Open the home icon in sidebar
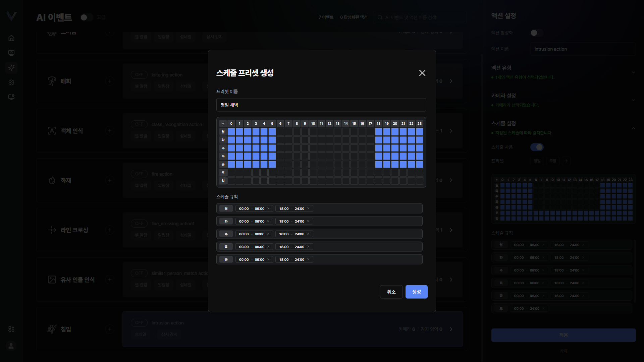 (x=11, y=38)
